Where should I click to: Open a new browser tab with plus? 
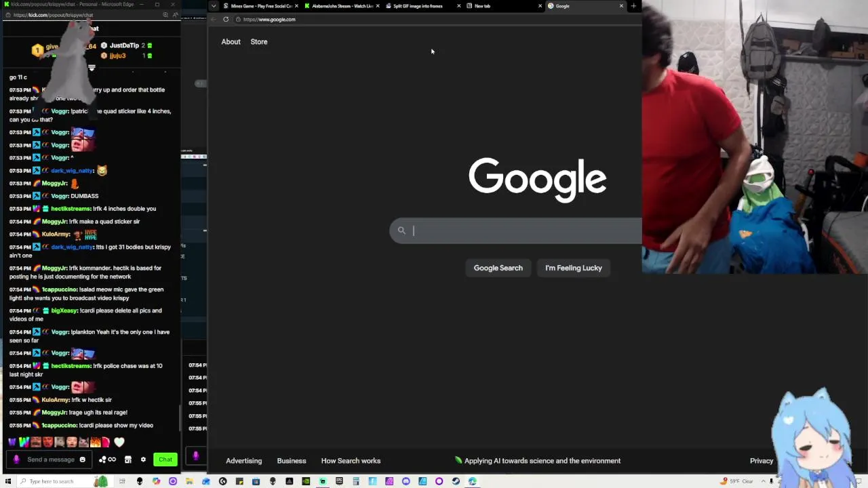[633, 6]
